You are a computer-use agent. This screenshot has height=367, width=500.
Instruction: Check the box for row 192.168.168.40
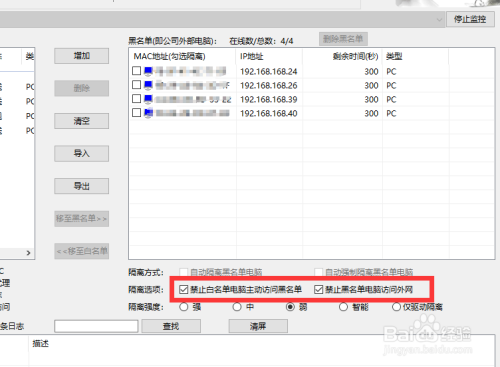[136, 113]
